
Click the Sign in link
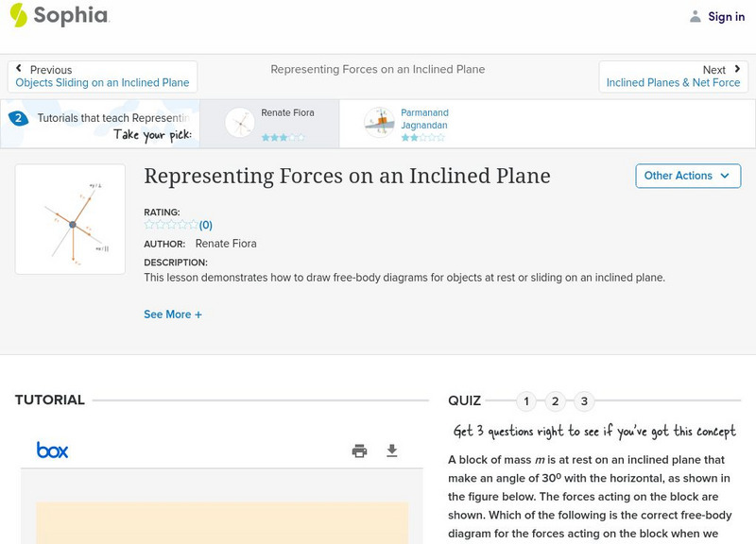[x=726, y=16]
